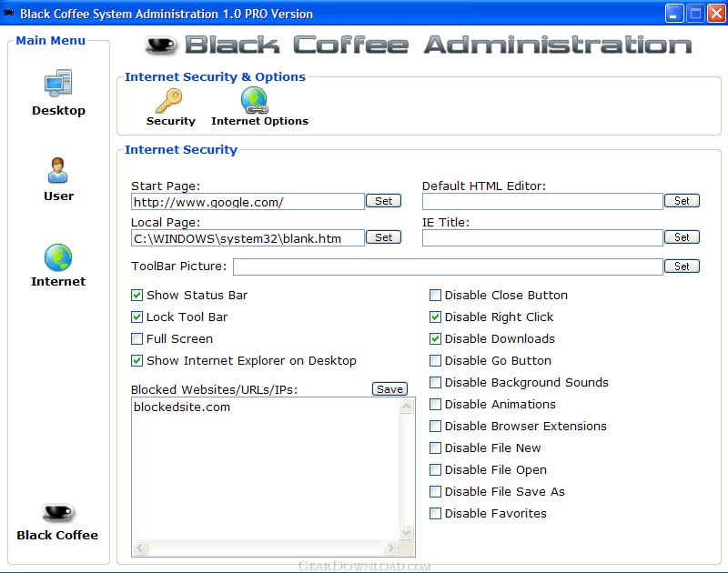Click the blocked list scroll right arrow

click(x=391, y=548)
